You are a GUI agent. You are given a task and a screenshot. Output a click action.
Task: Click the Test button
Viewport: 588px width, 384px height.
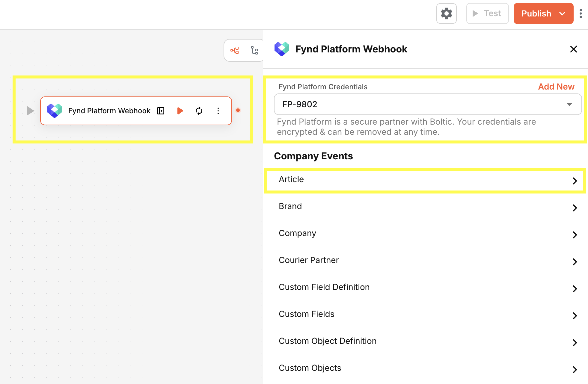(x=487, y=13)
